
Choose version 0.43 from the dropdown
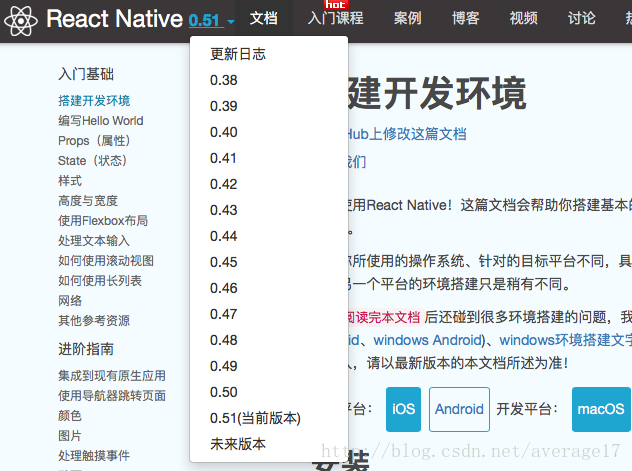click(224, 210)
